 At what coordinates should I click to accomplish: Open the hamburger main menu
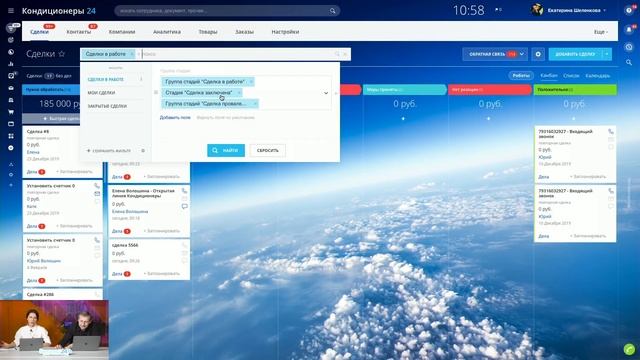pyautogui.click(x=11, y=11)
